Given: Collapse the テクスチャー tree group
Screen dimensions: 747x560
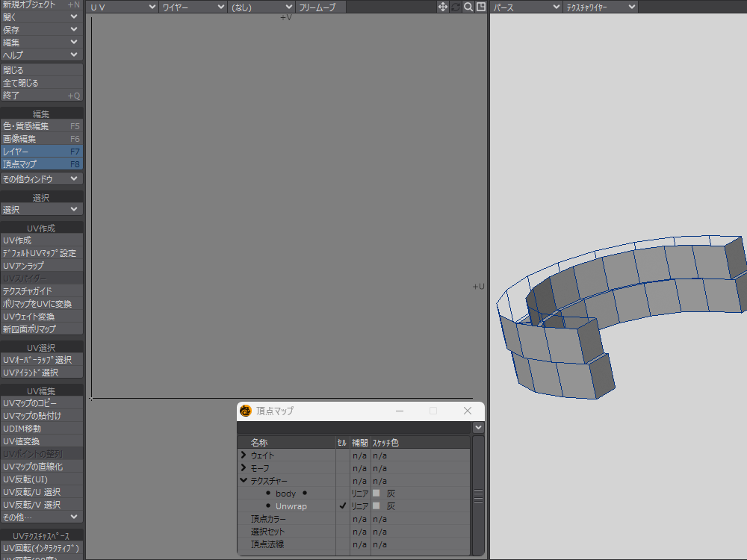Looking at the screenshot, I should [x=244, y=481].
